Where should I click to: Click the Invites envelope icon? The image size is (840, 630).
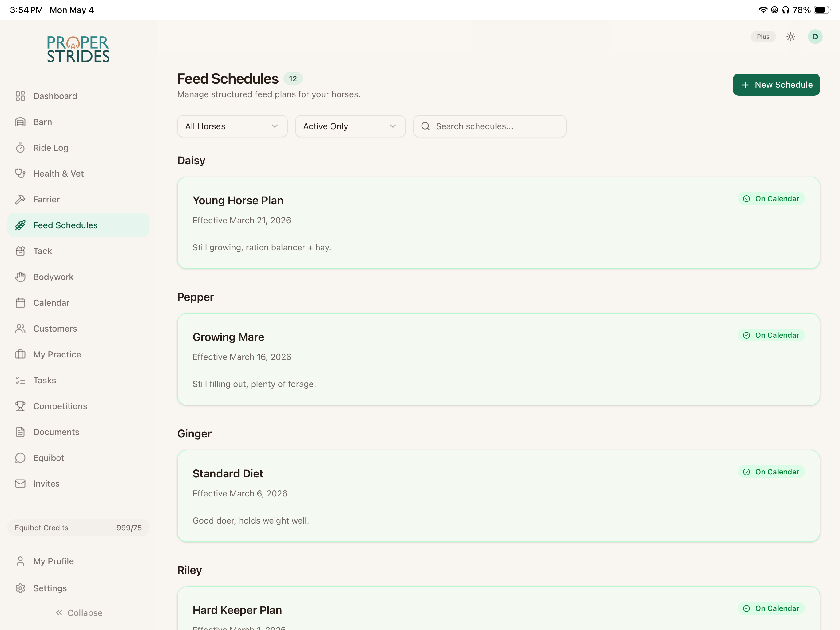point(20,484)
